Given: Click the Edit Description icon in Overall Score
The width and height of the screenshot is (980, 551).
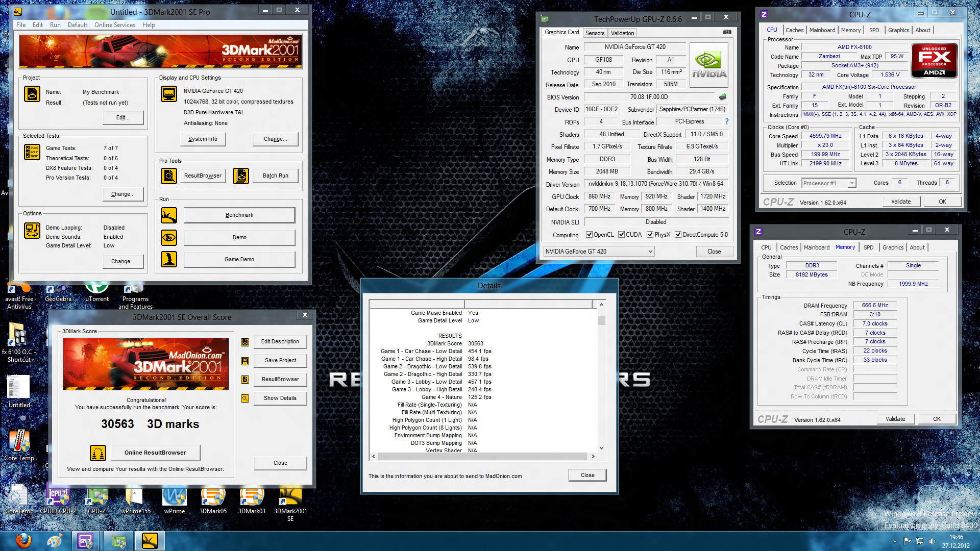Looking at the screenshot, I should (x=245, y=342).
